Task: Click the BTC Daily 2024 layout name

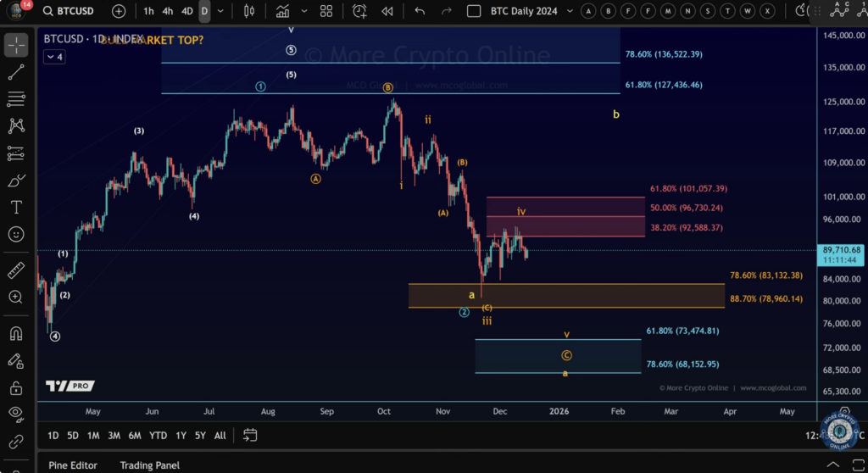Action: click(524, 11)
